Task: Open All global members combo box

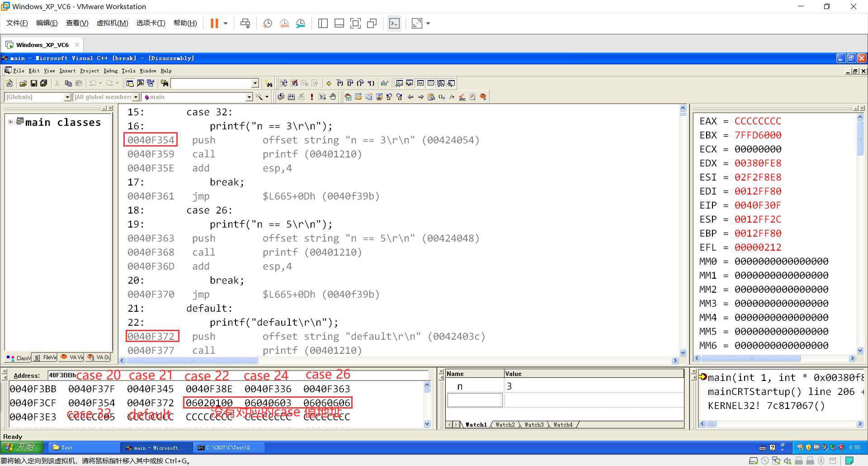Action: [136, 97]
